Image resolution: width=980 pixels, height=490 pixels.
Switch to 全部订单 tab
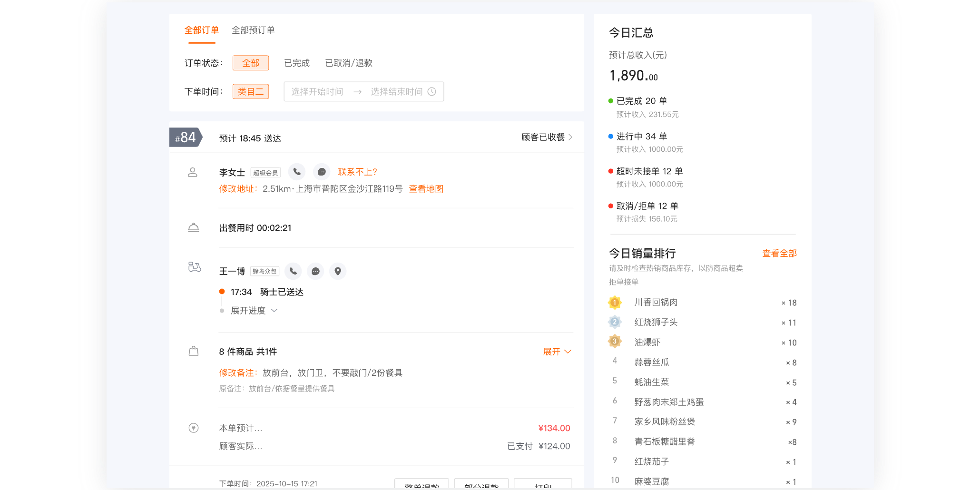202,30
